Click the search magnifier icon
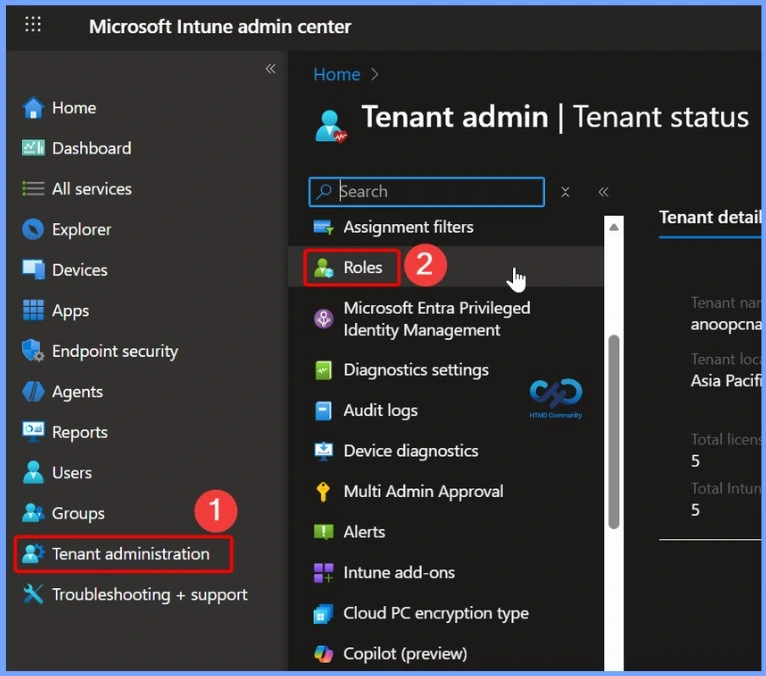The image size is (766, 676). [323, 192]
